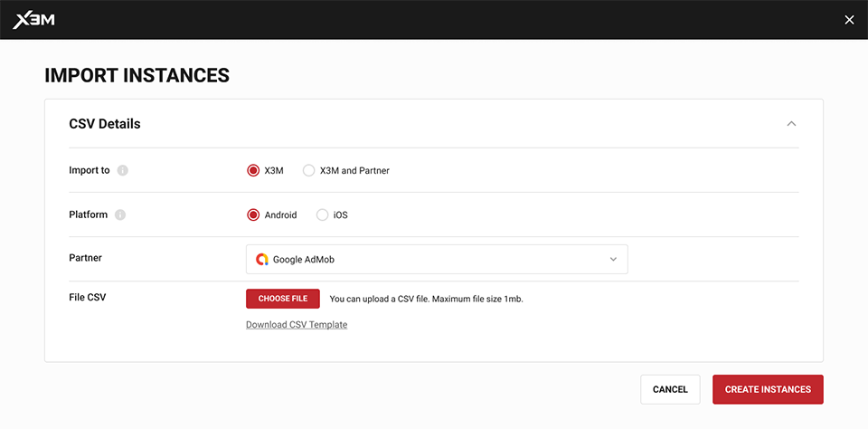Click the X3M logo in header
868x429 pixels.
point(33,21)
